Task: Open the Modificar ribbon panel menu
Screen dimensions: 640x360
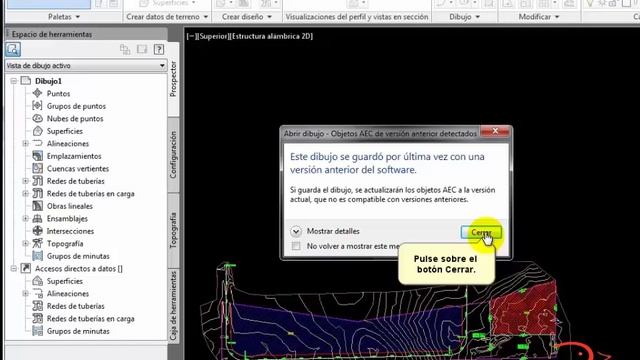Action: pos(539,17)
